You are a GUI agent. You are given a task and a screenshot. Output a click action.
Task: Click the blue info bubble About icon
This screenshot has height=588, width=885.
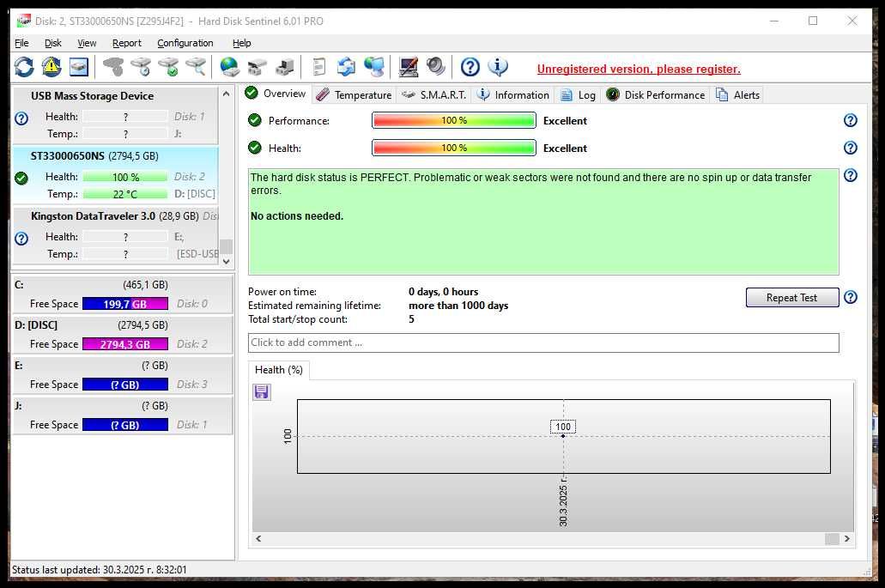pos(498,67)
